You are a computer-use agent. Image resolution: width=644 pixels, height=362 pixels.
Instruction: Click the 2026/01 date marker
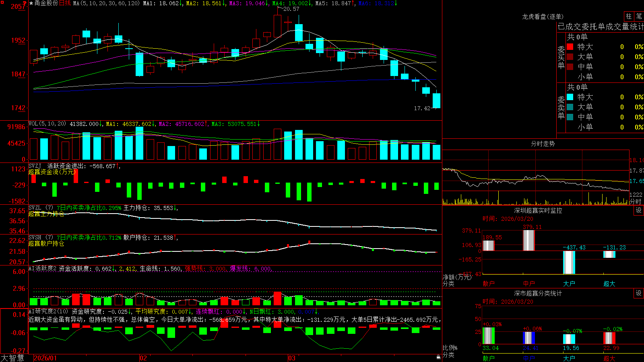pos(45,358)
